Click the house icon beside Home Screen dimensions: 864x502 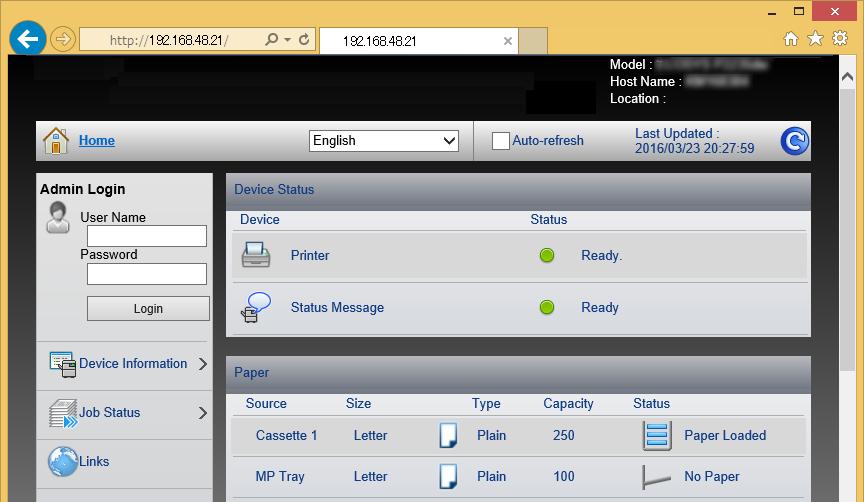[x=56, y=141]
